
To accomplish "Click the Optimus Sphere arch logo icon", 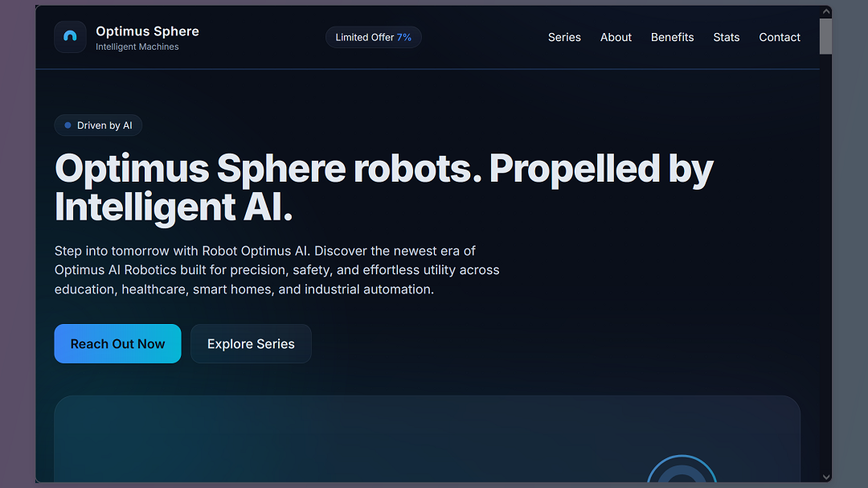I will pyautogui.click(x=70, y=37).
